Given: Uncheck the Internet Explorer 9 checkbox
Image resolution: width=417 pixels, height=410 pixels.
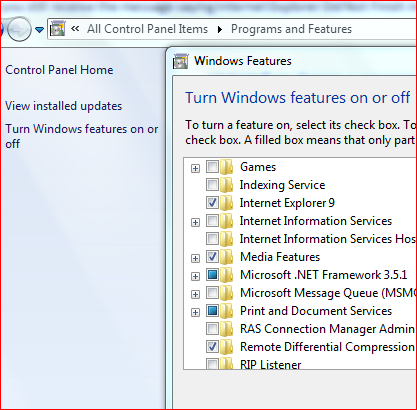Looking at the screenshot, I should 212,202.
